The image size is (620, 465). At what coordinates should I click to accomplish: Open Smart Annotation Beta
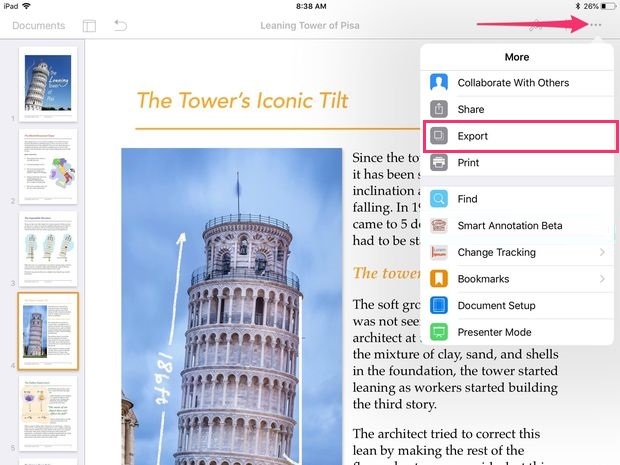(517, 225)
